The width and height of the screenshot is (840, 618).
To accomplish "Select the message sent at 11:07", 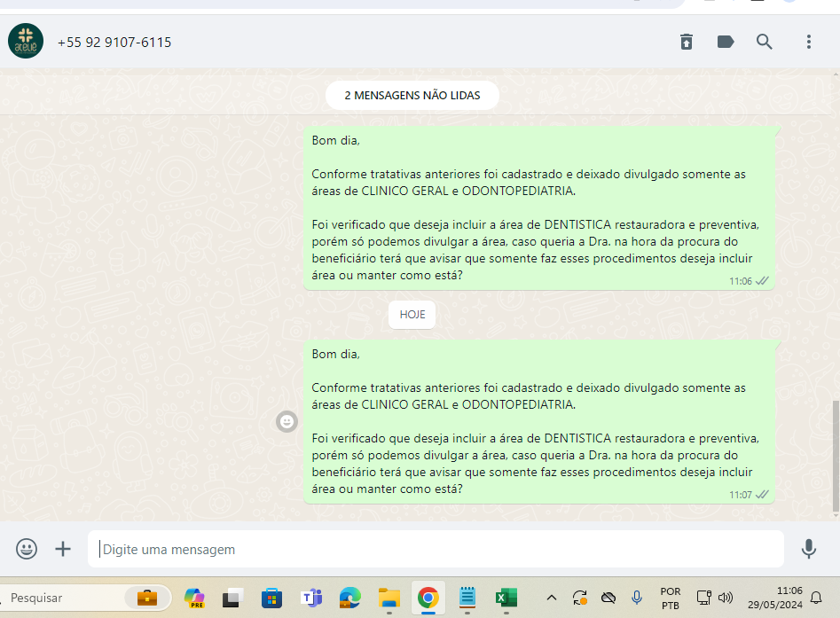I will (x=539, y=422).
